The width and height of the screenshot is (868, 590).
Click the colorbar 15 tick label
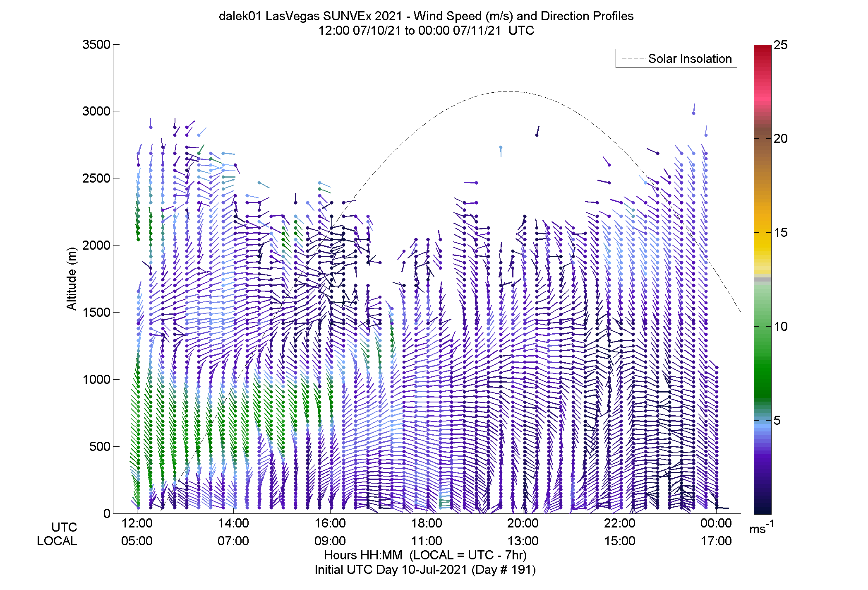pos(781,233)
